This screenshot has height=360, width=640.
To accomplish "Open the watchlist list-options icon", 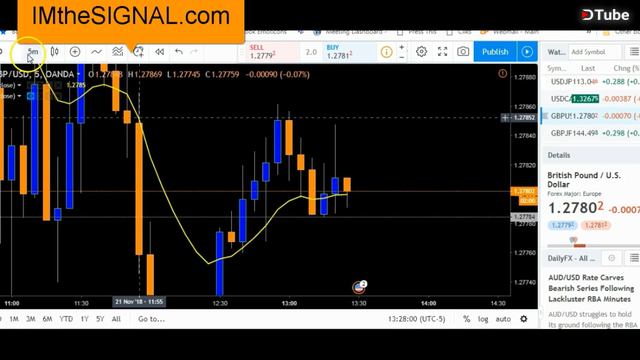I will click(x=634, y=52).
